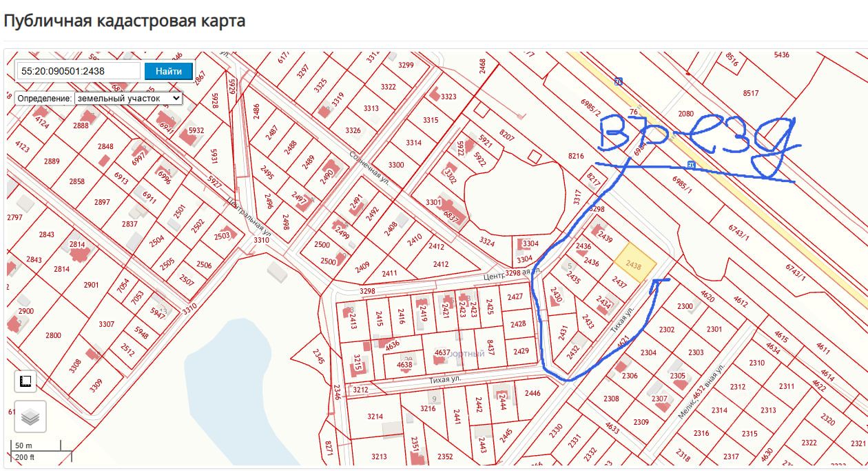
Task: Select parcel 3214 near the pond
Action: coord(375,417)
